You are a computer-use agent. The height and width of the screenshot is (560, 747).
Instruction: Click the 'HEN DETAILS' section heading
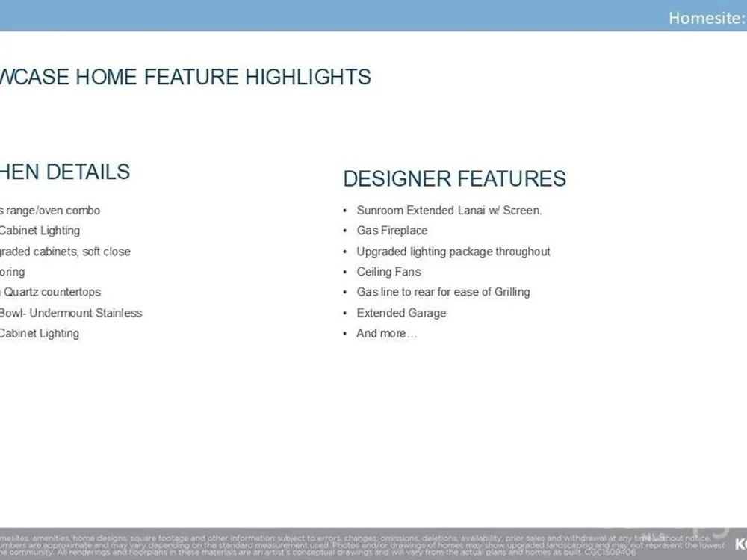(x=65, y=172)
